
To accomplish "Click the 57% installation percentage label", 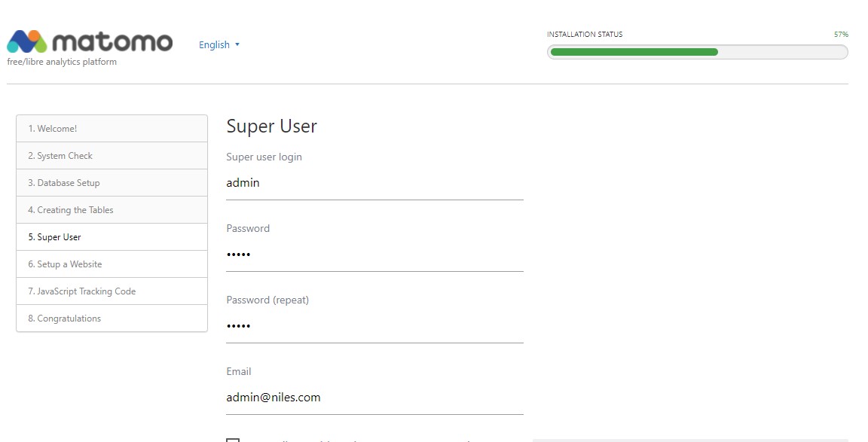I will pos(841,35).
